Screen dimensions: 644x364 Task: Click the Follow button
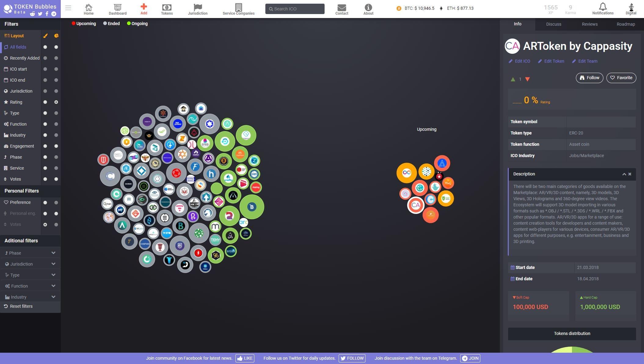pos(589,78)
